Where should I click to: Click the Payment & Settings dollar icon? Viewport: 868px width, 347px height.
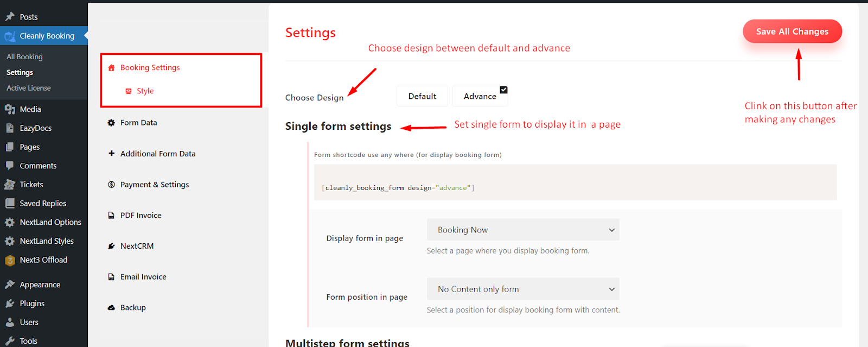(111, 185)
